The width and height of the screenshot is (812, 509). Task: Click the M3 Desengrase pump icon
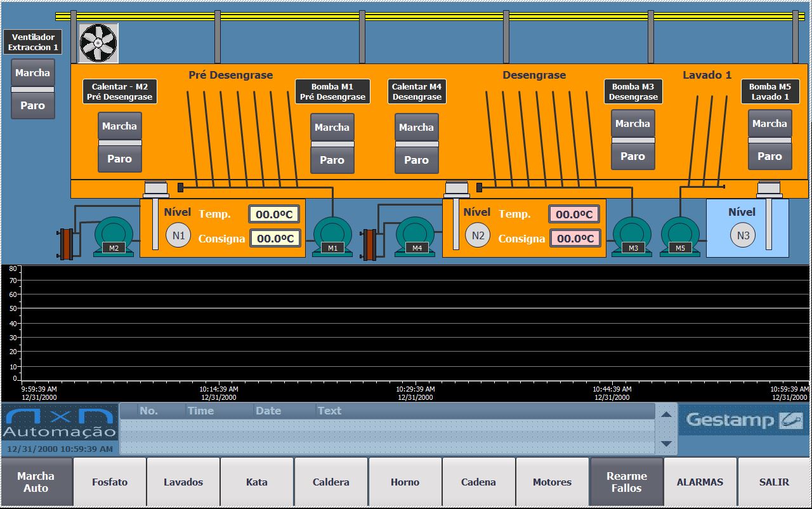(632, 237)
